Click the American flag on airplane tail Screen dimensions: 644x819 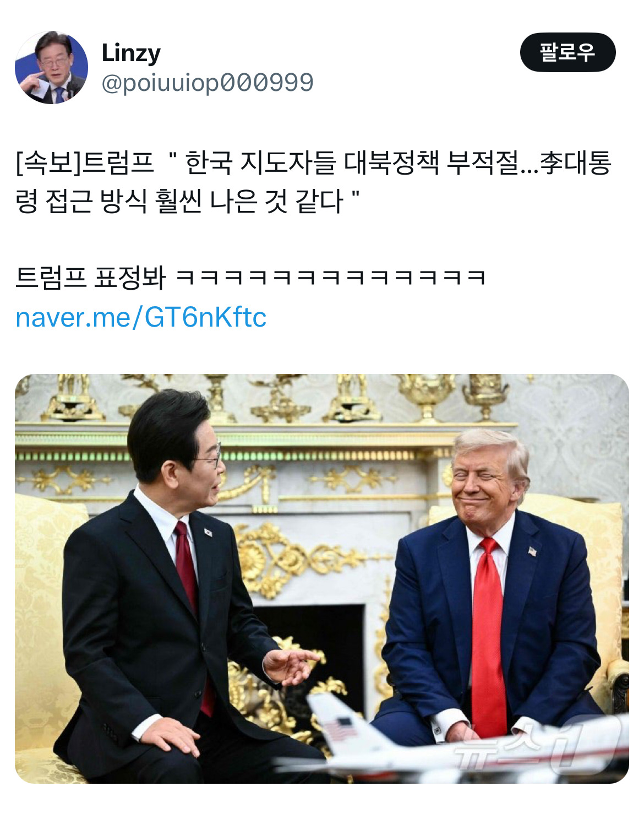[340, 728]
